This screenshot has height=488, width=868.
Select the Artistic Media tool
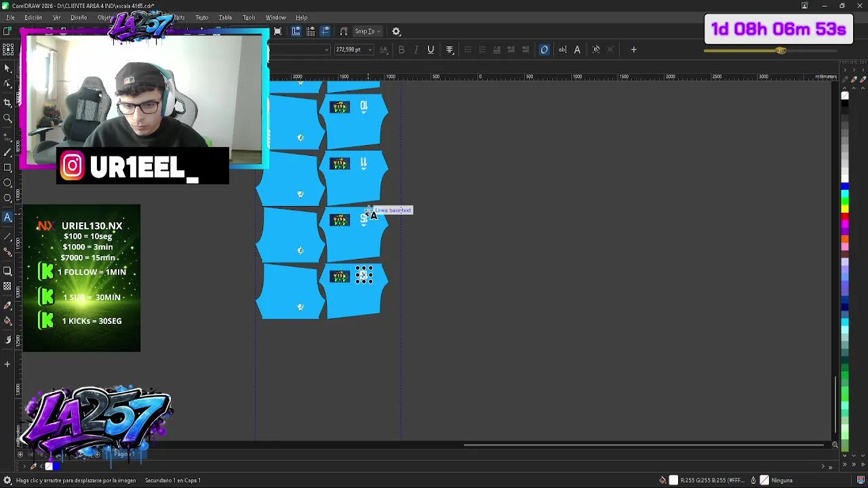coord(7,151)
